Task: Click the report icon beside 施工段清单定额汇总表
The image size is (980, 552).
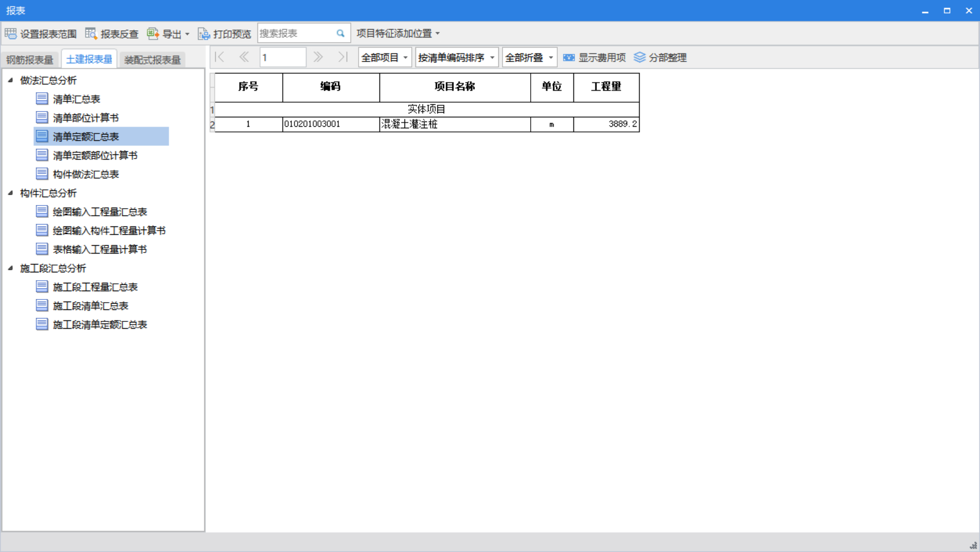Action: [42, 324]
